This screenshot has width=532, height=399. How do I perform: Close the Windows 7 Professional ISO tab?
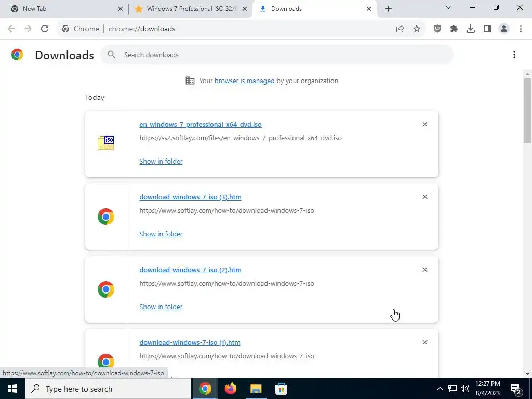tap(245, 9)
